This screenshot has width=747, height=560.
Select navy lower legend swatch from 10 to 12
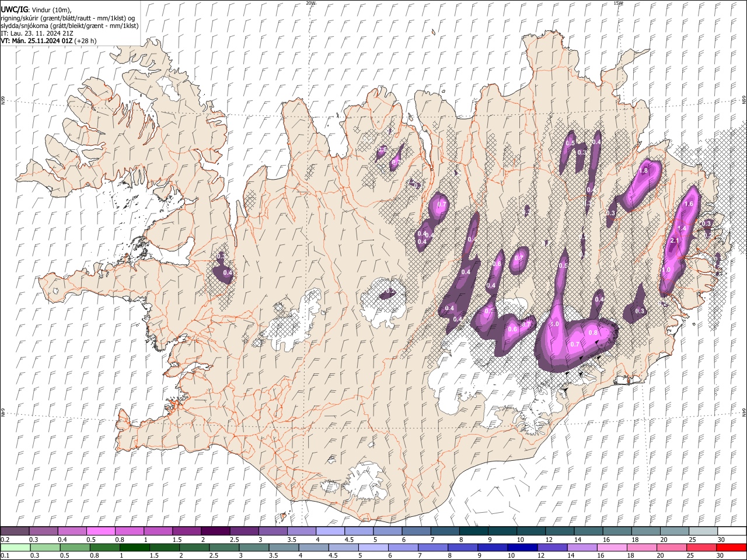pyautogui.click(x=522, y=548)
